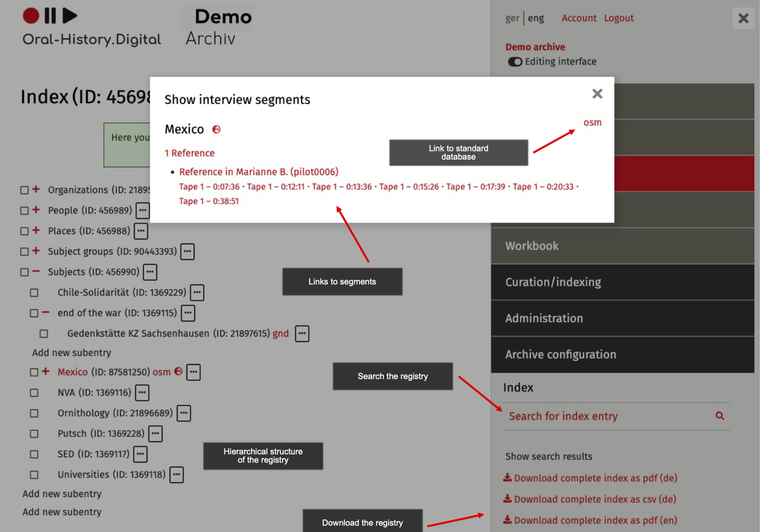The height and width of the screenshot is (532, 760).
Task: Tick the checkbox for Chile-Solidarität
Action: (34, 293)
